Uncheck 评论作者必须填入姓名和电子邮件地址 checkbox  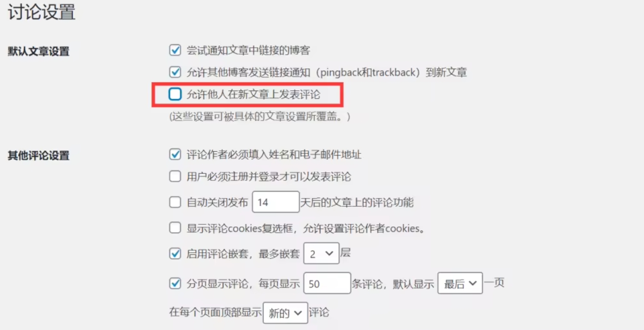(175, 154)
